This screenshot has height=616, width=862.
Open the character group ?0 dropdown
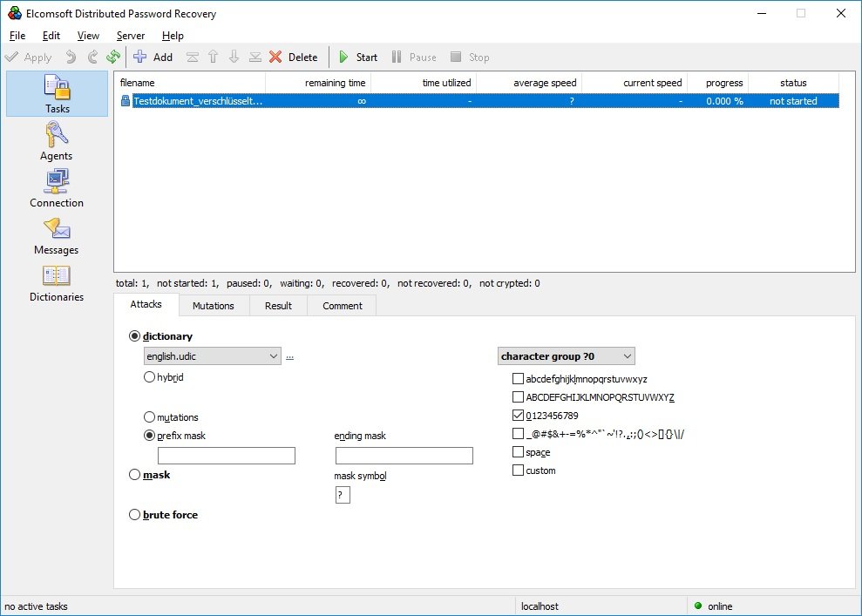click(x=567, y=356)
